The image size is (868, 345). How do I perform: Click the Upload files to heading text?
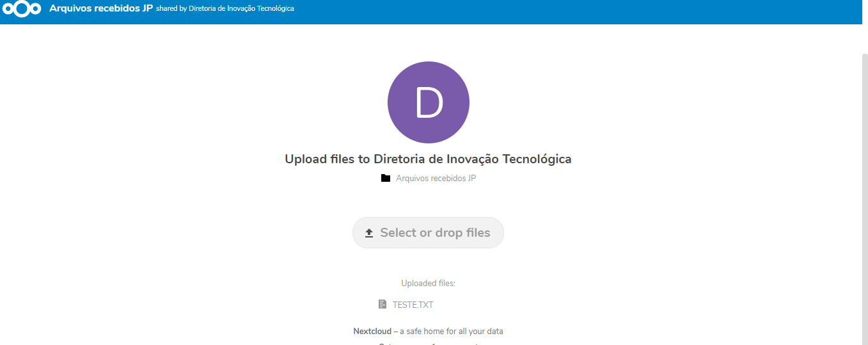[327, 159]
